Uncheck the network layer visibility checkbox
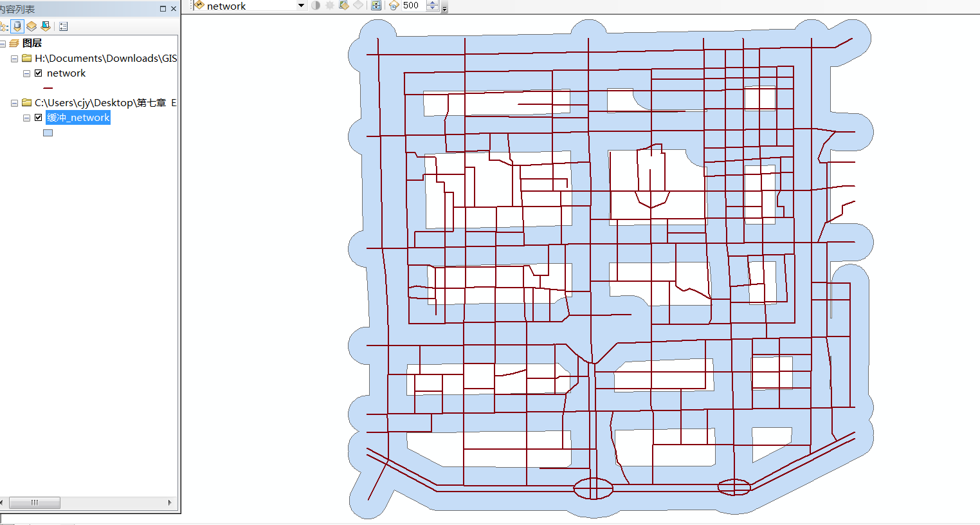 pos(38,73)
